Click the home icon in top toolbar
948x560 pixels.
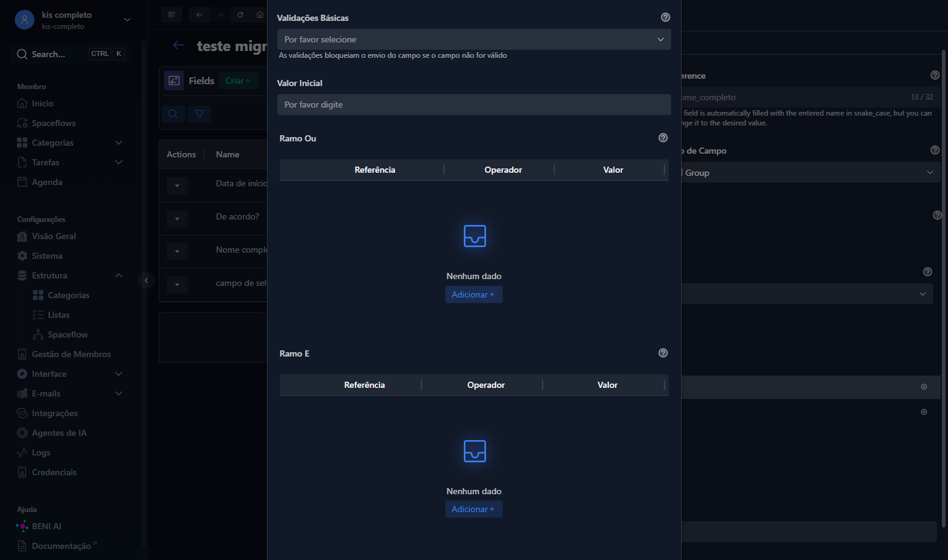point(260,14)
